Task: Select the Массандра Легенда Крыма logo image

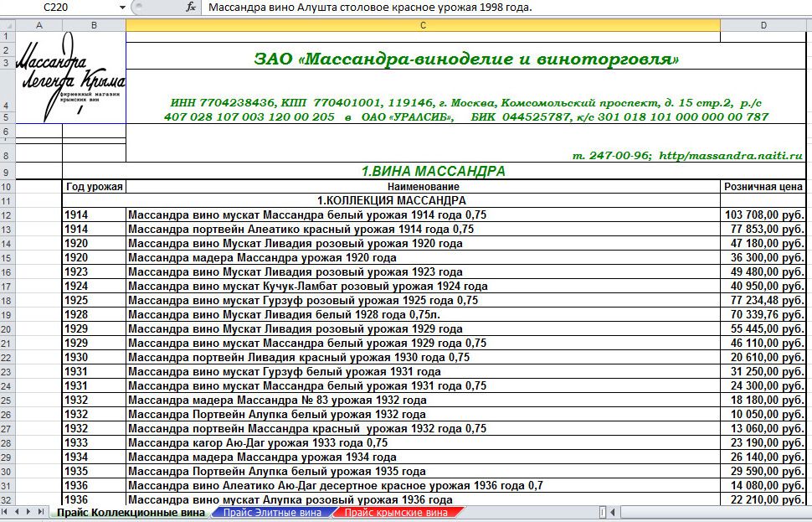Action: (71, 78)
